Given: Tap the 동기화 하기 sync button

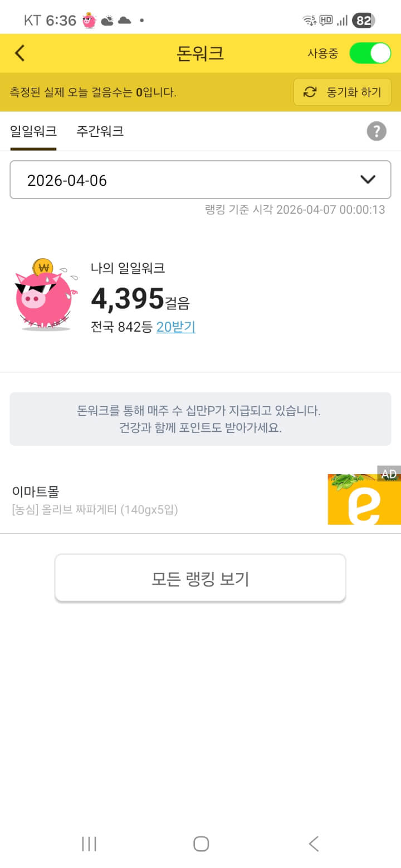Looking at the screenshot, I should (x=342, y=92).
